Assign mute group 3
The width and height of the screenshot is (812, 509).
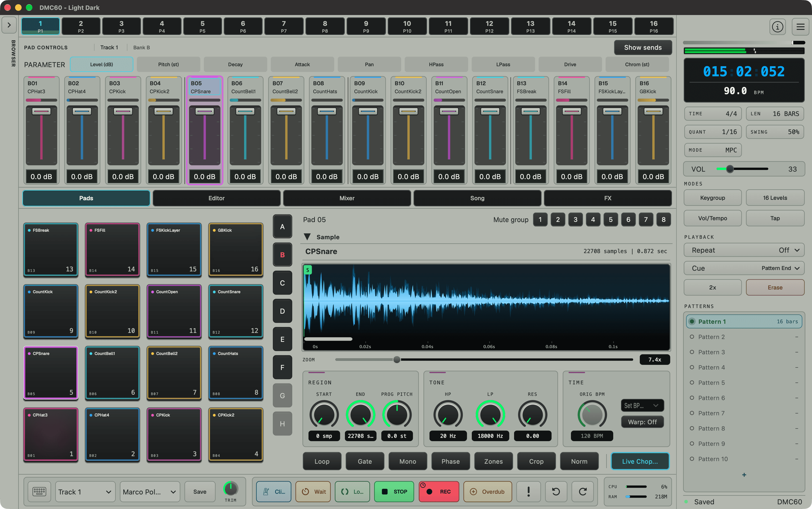pos(576,220)
